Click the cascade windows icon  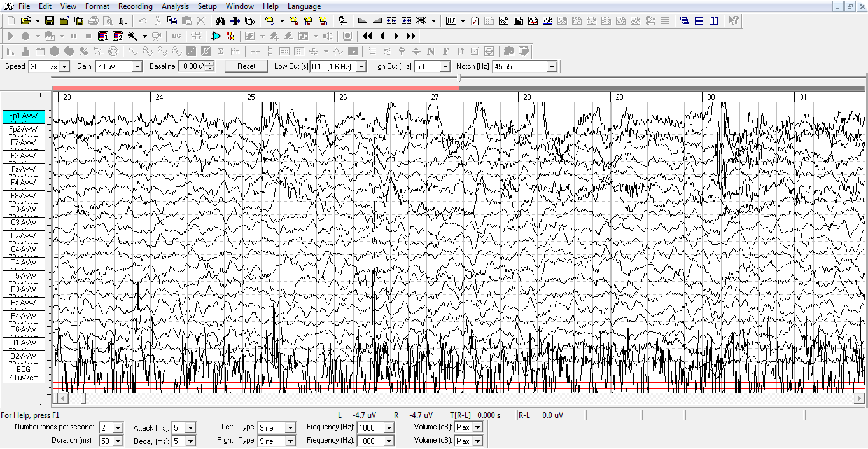point(685,20)
